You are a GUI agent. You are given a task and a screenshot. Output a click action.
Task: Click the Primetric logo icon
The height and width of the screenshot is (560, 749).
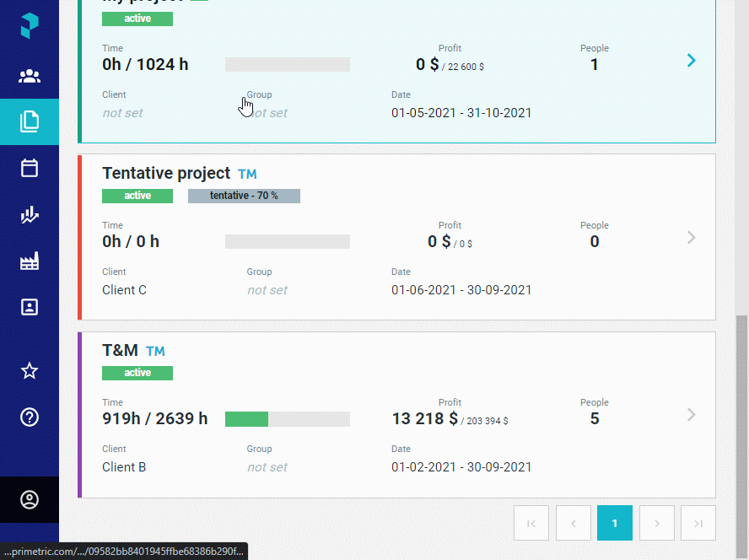click(30, 26)
